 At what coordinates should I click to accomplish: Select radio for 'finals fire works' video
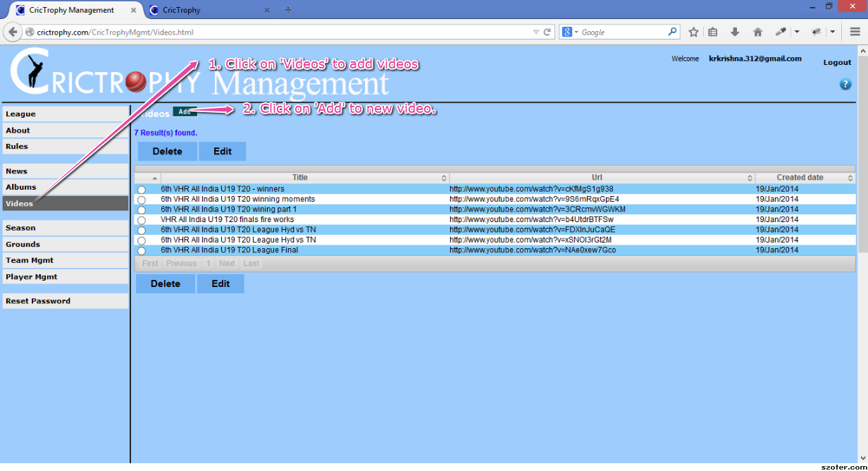(x=142, y=221)
